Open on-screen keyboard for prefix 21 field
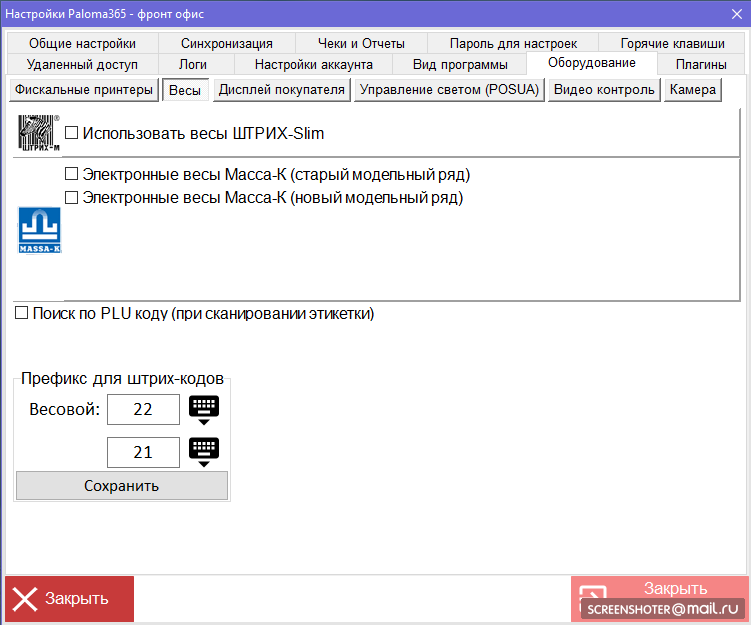This screenshot has height=625, width=751. (203, 452)
